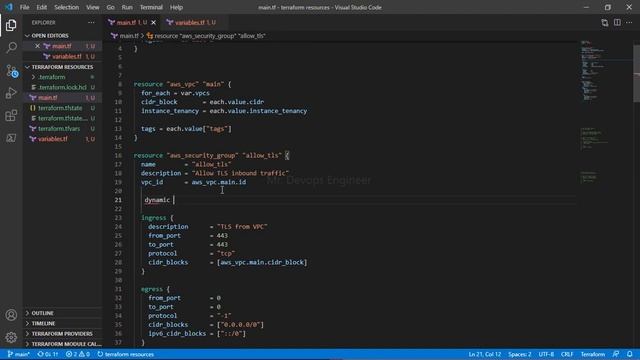The height and width of the screenshot is (360, 640).
Task: Click the VS Code logo icon
Action: click(x=9, y=7)
